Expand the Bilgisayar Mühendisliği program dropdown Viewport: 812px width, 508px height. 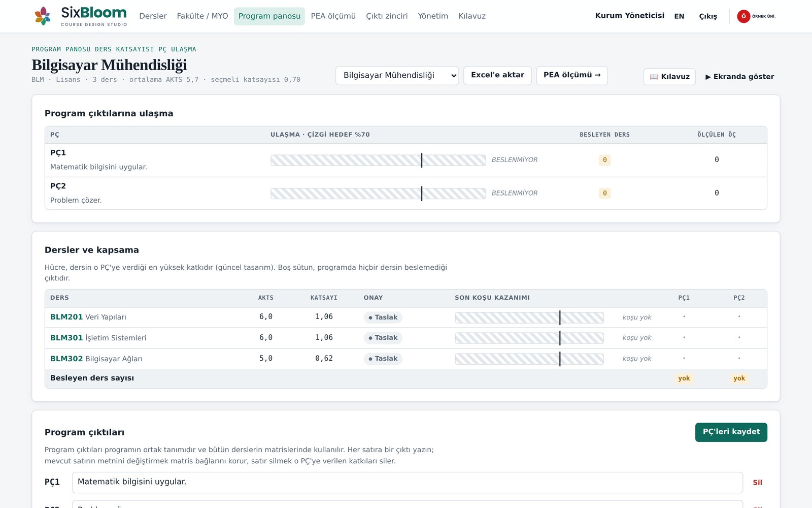coord(397,76)
